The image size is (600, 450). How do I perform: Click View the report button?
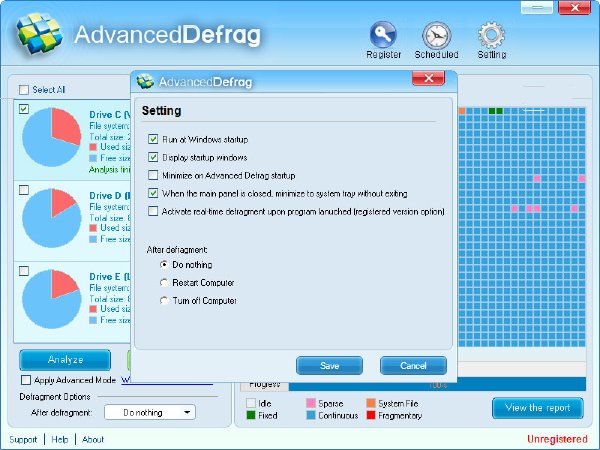click(538, 408)
